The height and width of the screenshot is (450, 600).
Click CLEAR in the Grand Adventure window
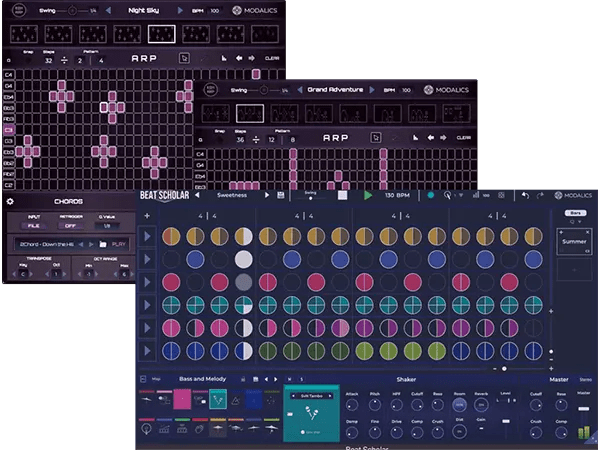463,138
